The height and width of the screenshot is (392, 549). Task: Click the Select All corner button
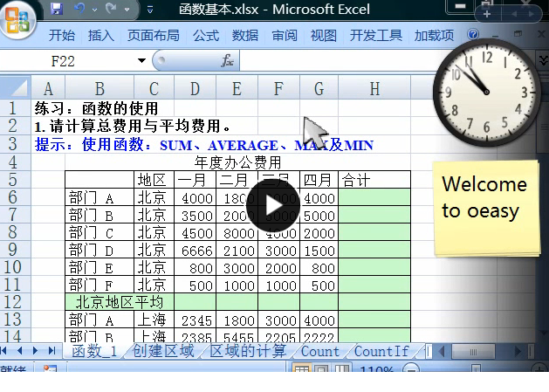(x=16, y=87)
